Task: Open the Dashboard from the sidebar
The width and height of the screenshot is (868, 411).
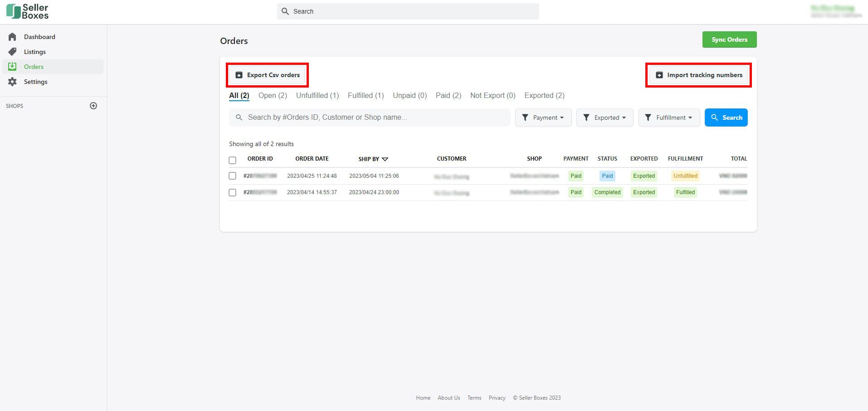Action: pyautogui.click(x=39, y=36)
